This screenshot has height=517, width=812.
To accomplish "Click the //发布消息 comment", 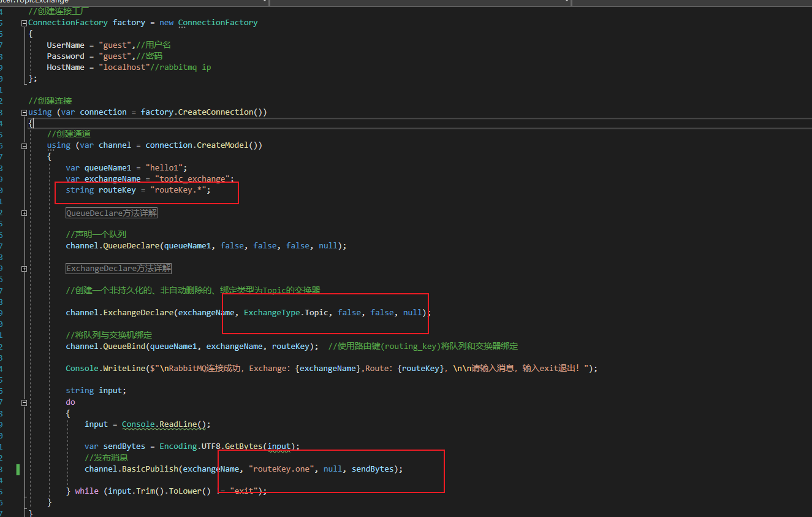I will click(106, 458).
